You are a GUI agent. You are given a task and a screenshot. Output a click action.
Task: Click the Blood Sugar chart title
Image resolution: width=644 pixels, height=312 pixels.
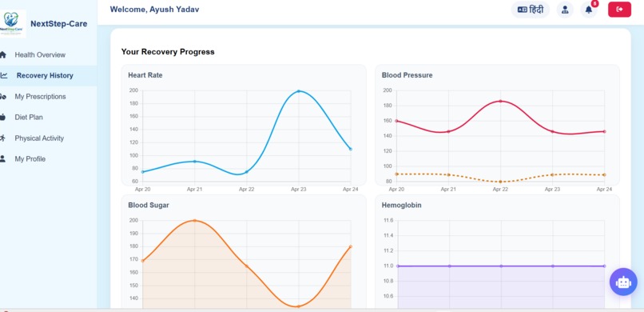(x=149, y=205)
